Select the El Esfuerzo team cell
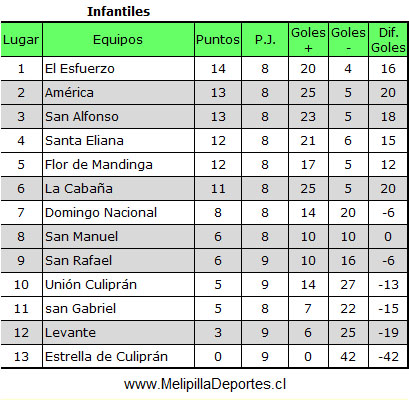This screenshot has width=409, height=400. 118,69
